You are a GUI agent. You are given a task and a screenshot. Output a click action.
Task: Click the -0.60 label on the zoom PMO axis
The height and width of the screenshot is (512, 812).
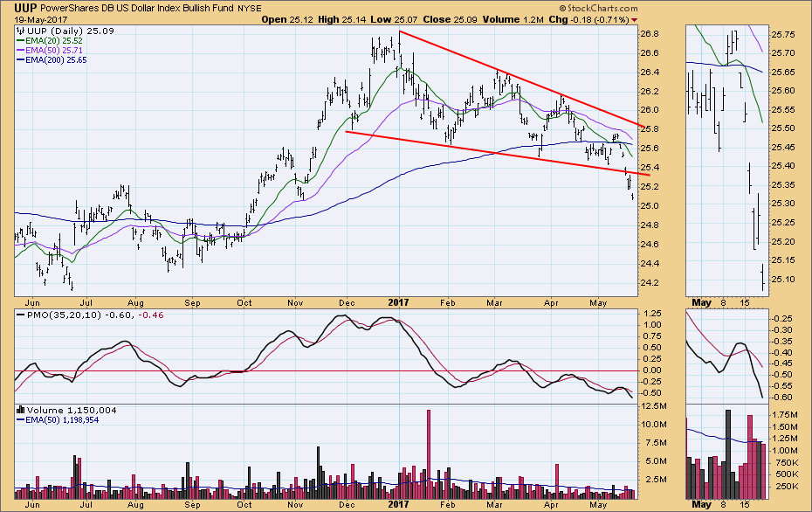coord(781,397)
